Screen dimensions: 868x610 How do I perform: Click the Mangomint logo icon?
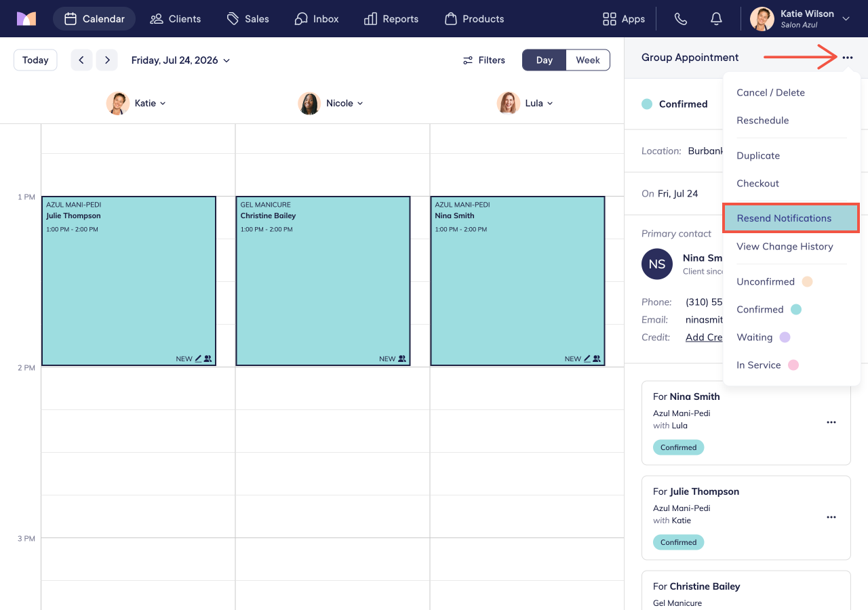point(26,19)
